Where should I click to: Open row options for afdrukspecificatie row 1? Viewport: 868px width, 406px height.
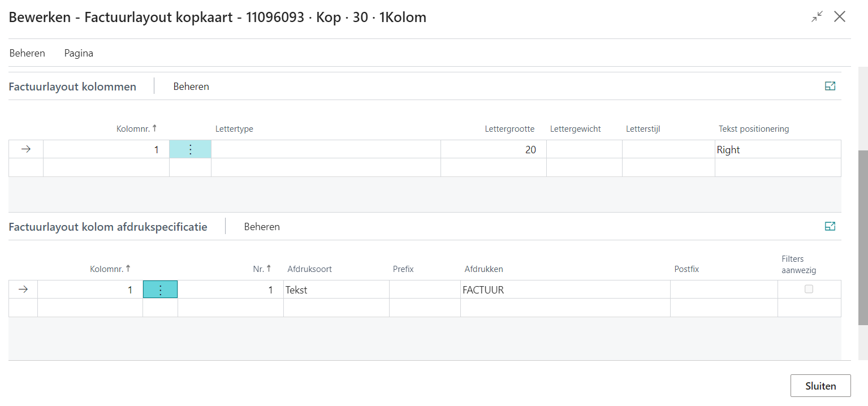tap(160, 290)
